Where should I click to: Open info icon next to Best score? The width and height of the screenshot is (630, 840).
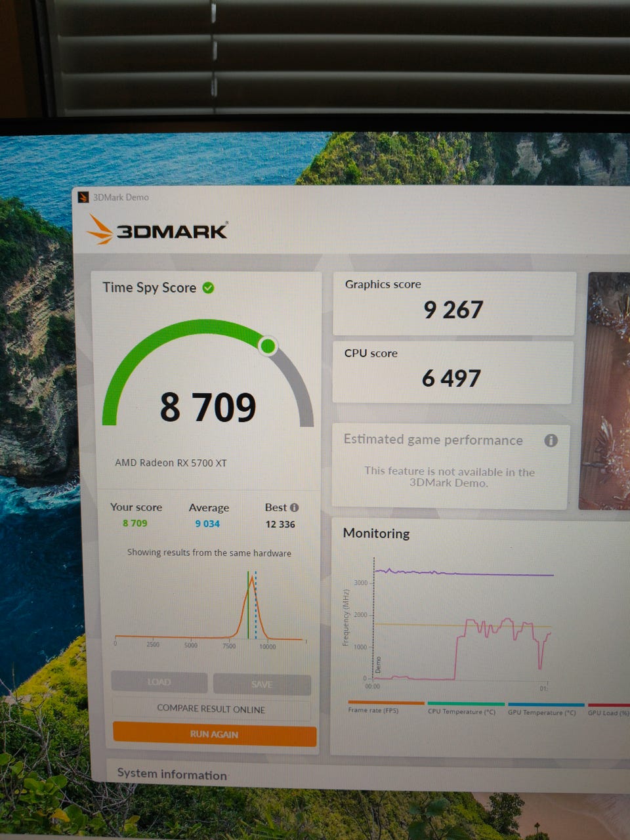pyautogui.click(x=294, y=507)
